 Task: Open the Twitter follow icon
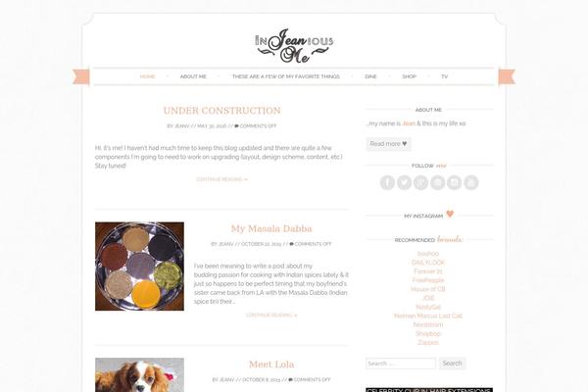tap(404, 182)
